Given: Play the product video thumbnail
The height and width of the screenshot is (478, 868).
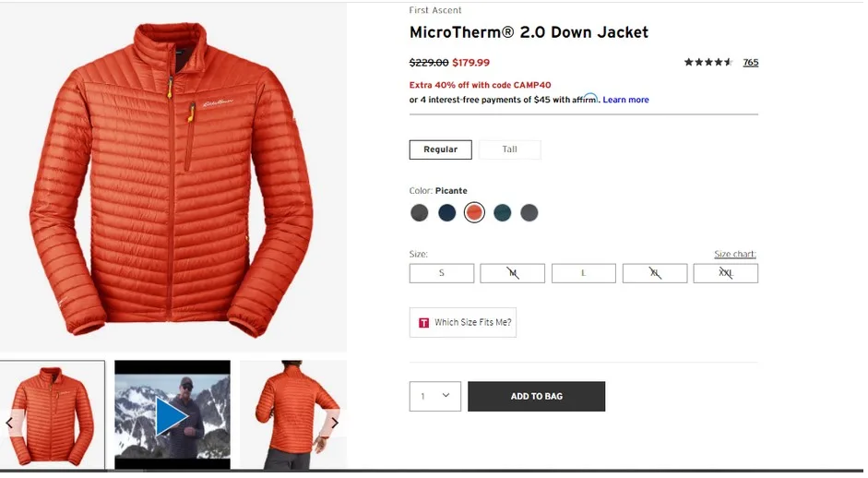Looking at the screenshot, I should (172, 416).
